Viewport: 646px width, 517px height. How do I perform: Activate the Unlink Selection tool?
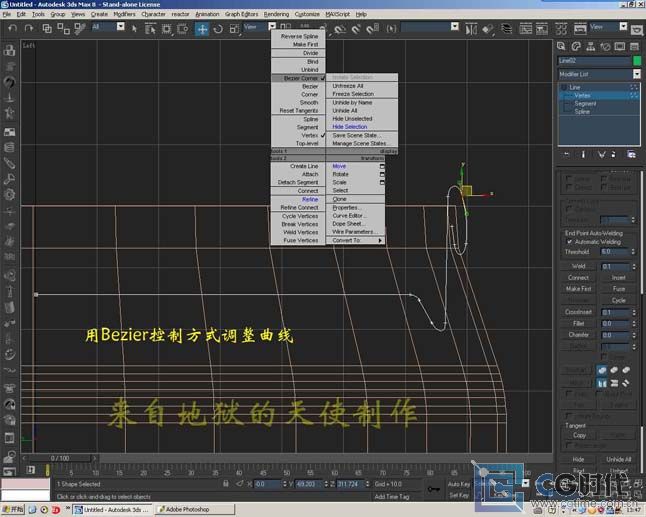(63, 28)
